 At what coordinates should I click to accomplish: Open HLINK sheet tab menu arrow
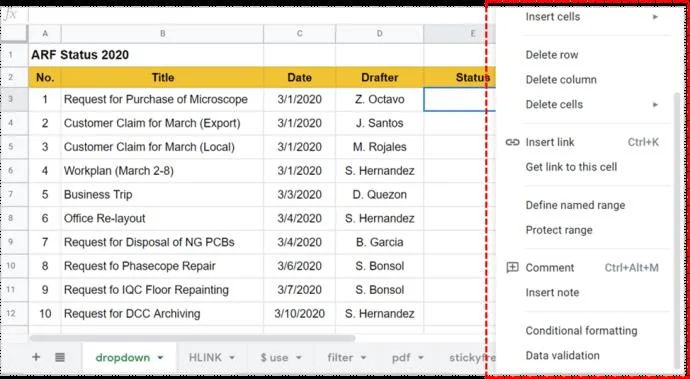[232, 357]
